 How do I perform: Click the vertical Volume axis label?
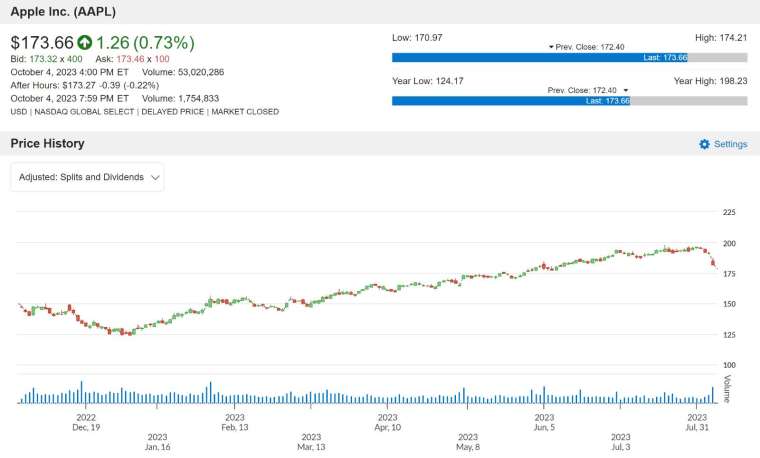pyautogui.click(x=727, y=388)
